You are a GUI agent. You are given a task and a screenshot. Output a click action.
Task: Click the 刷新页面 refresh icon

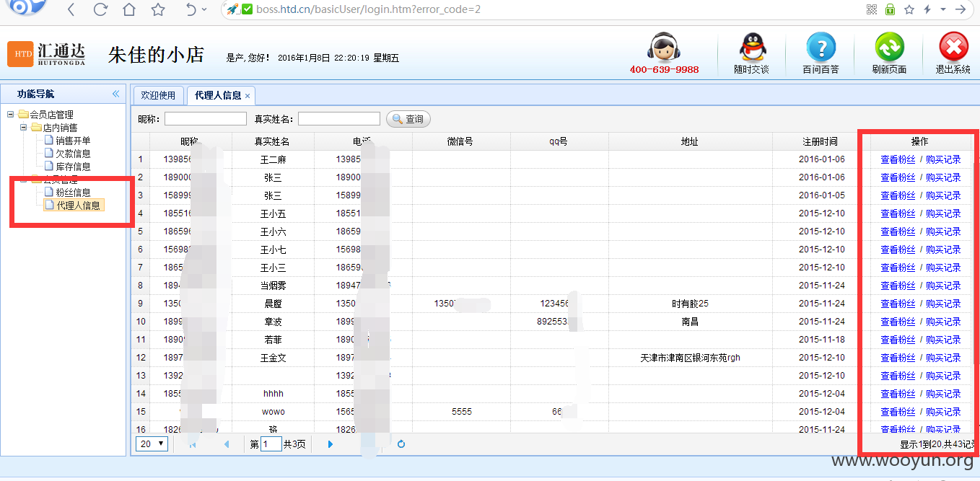pos(889,48)
